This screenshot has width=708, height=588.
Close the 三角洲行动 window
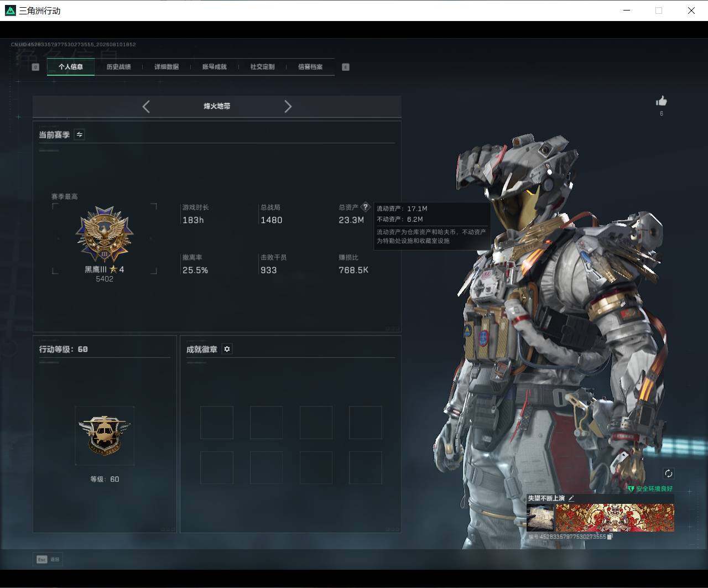pos(691,11)
